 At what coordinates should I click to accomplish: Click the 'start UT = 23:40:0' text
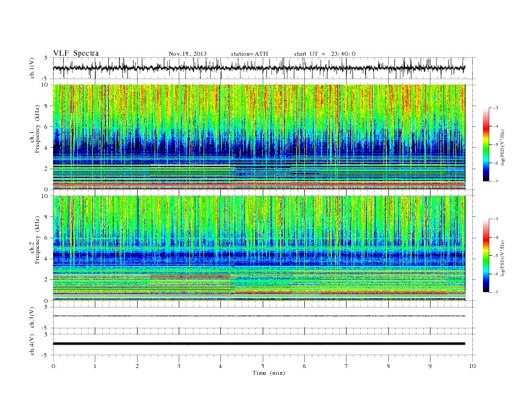click(324, 54)
